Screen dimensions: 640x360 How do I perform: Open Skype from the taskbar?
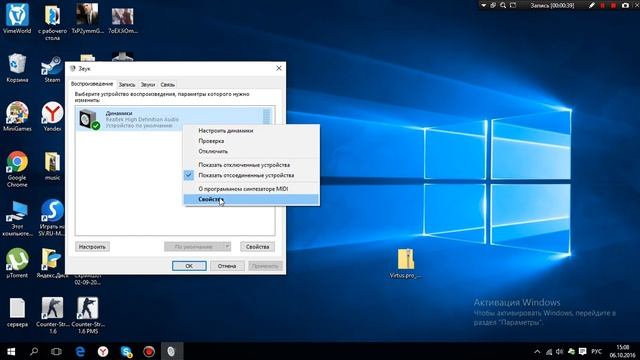pyautogui.click(x=126, y=351)
